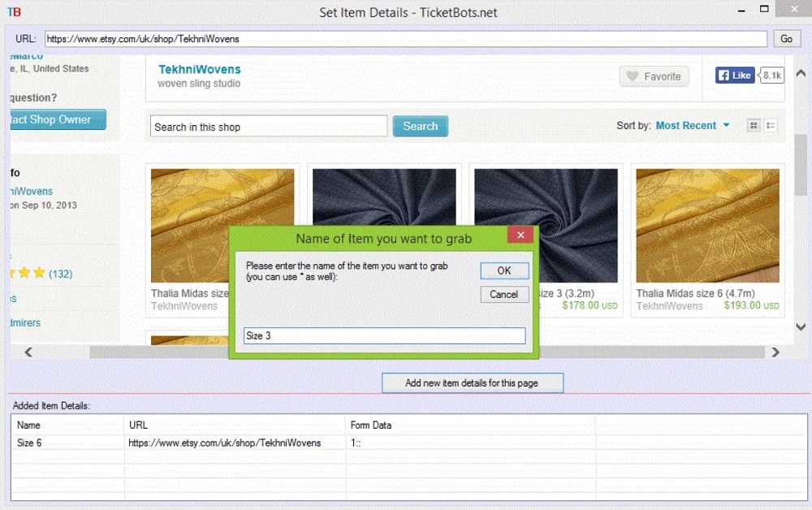The image size is (812, 510).
Task: Close the Name of Item dialog
Action: (x=520, y=235)
